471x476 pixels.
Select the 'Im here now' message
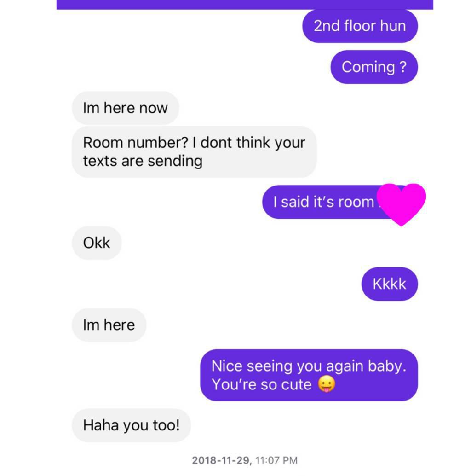125,108
